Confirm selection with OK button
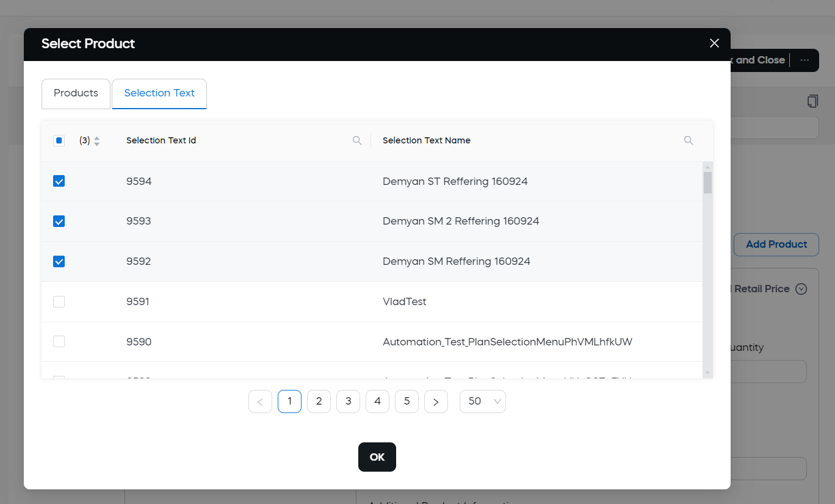The image size is (835, 504). pos(377,457)
